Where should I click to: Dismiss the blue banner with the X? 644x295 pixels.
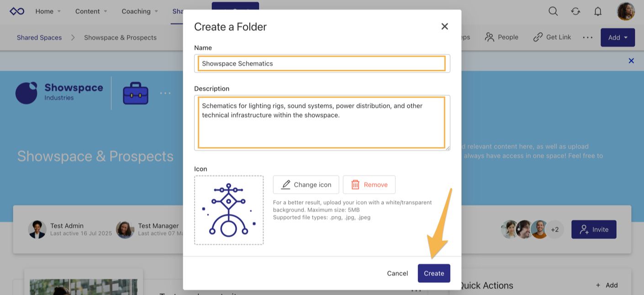coord(631,60)
